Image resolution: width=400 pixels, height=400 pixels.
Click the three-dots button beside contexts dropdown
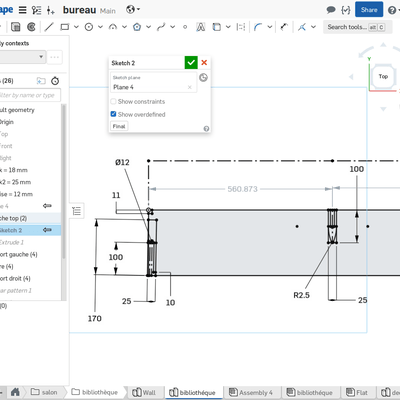[55, 57]
